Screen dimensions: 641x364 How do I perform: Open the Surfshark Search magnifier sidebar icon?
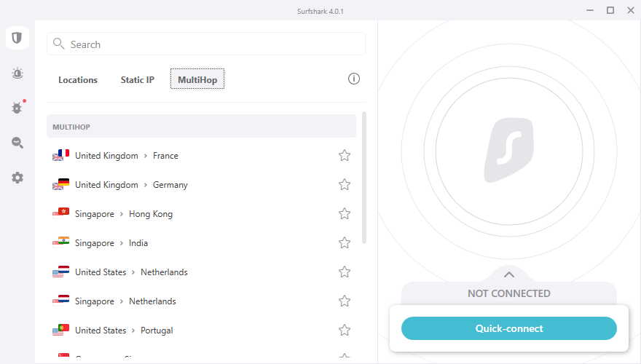pos(17,143)
